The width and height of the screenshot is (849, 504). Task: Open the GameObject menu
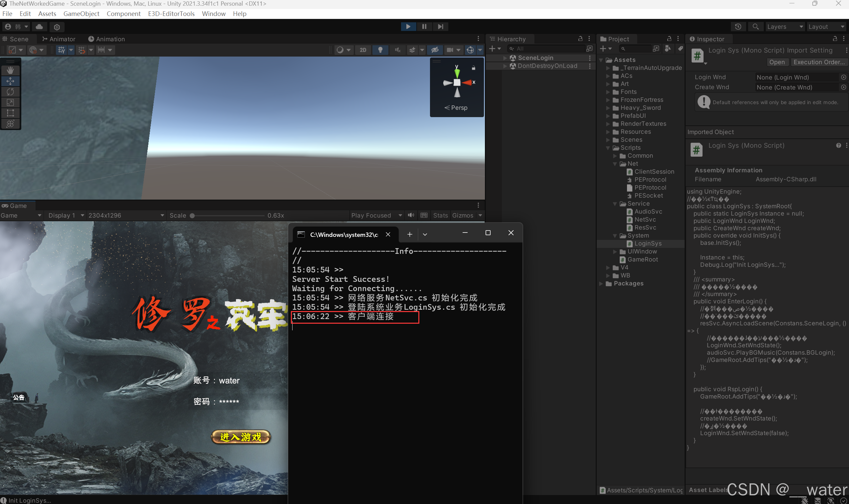point(81,14)
